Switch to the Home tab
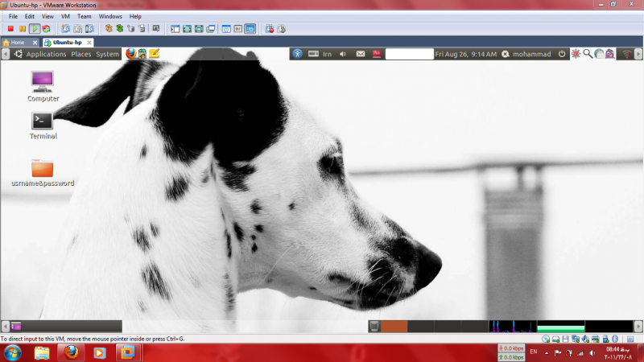The width and height of the screenshot is (644, 362). (x=14, y=42)
